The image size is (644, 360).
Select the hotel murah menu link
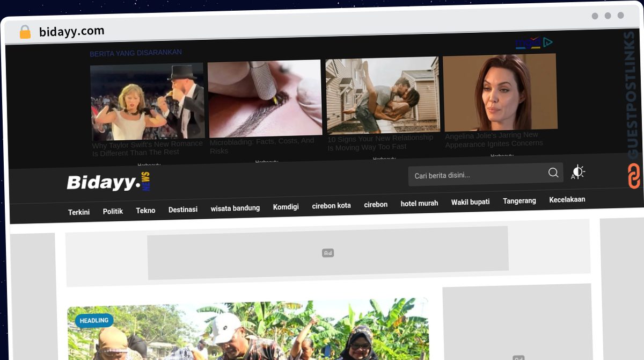tap(419, 203)
